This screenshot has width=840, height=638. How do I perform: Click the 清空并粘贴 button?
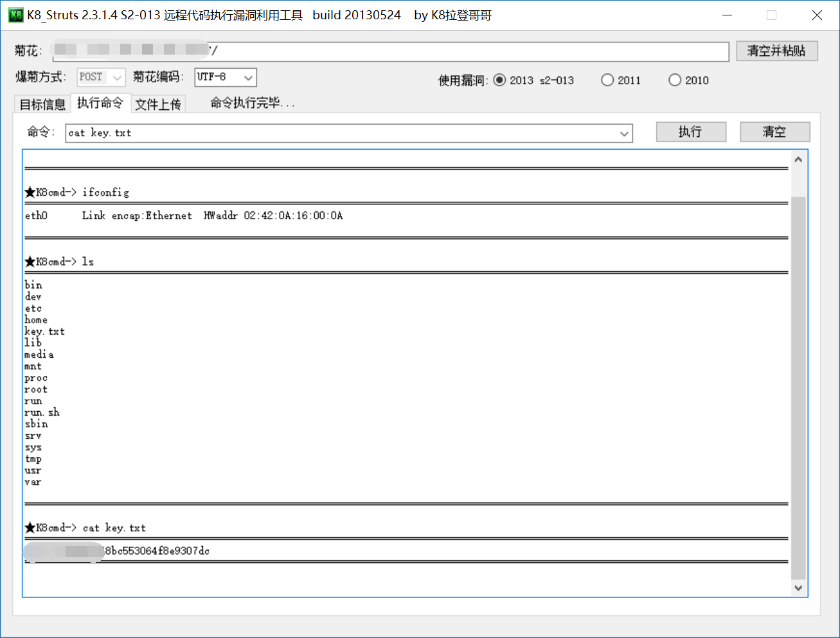776,51
